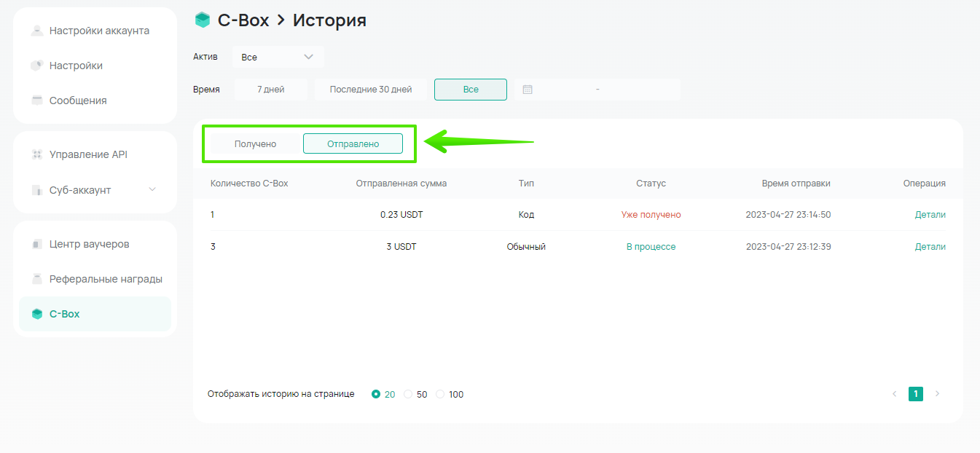Click the Статус column header

tap(651, 184)
